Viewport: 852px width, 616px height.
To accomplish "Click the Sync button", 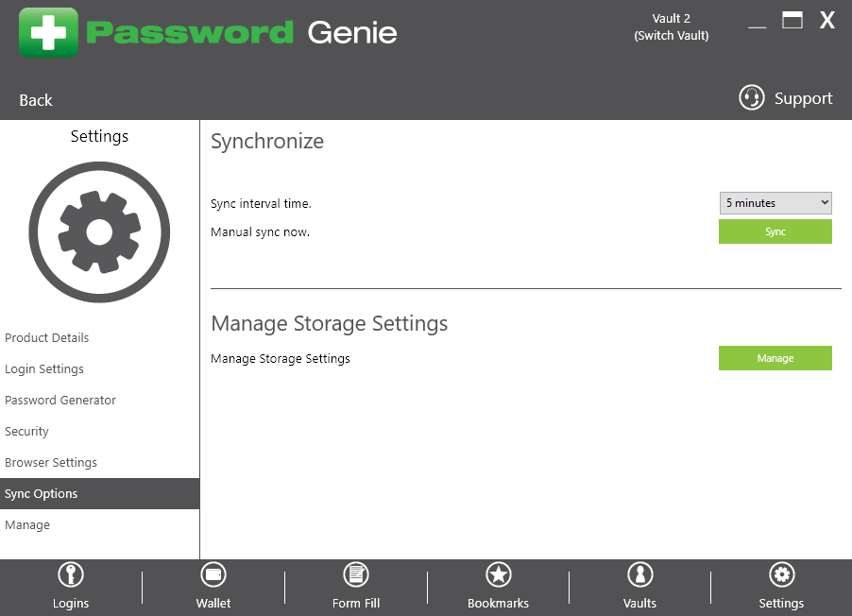I will [x=775, y=231].
